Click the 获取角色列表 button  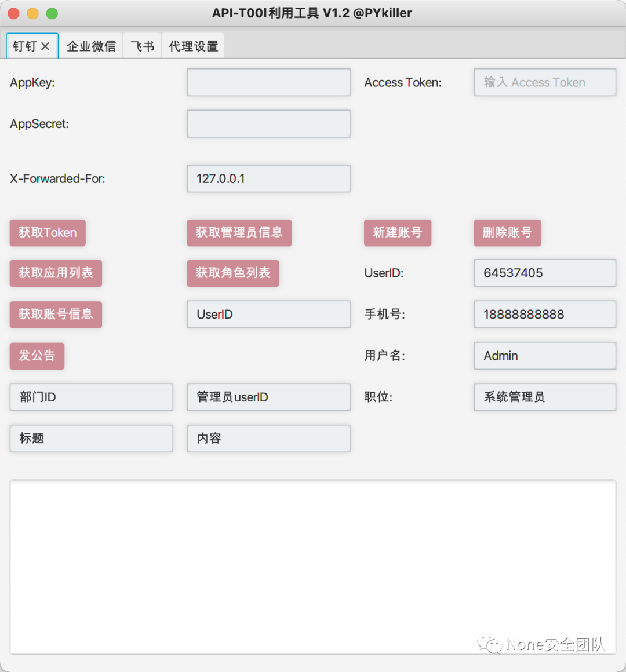tap(233, 273)
